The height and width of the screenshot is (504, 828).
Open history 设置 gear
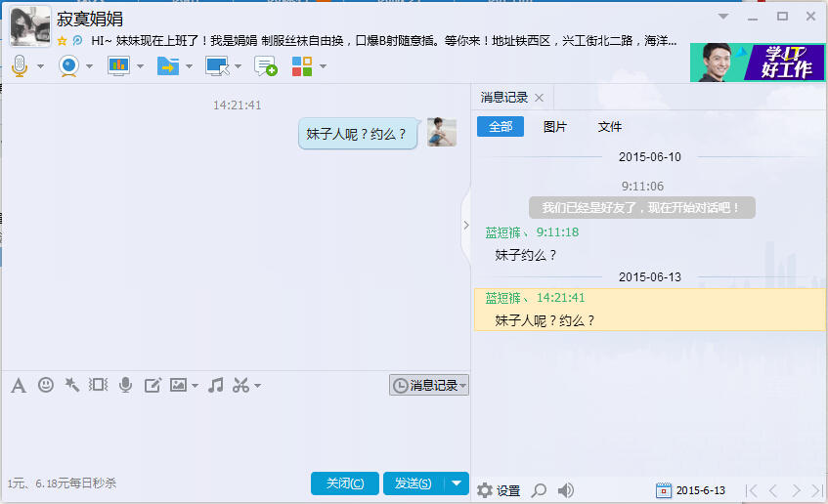pyautogui.click(x=499, y=490)
